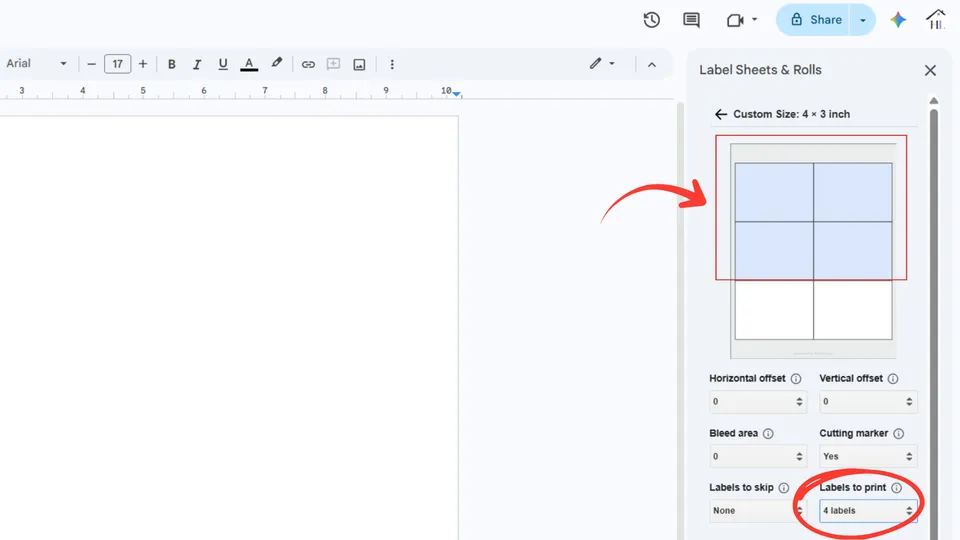This screenshot has width=960, height=540.
Task: Decrease font size with minus button
Action: 91,64
